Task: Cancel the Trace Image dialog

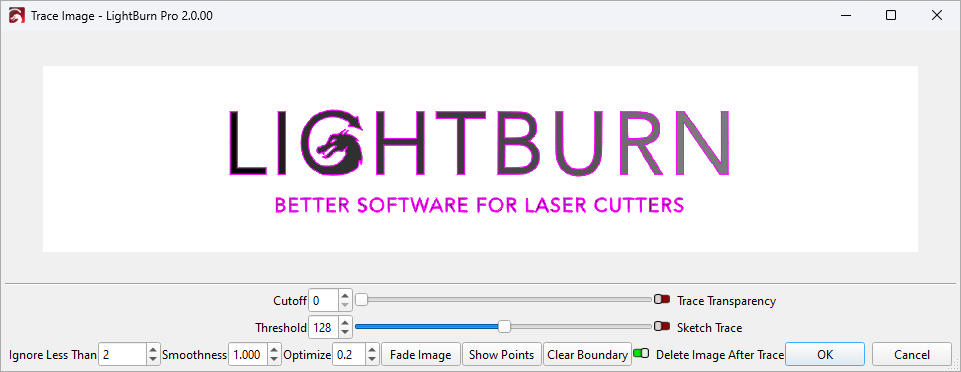Action: [911, 355]
